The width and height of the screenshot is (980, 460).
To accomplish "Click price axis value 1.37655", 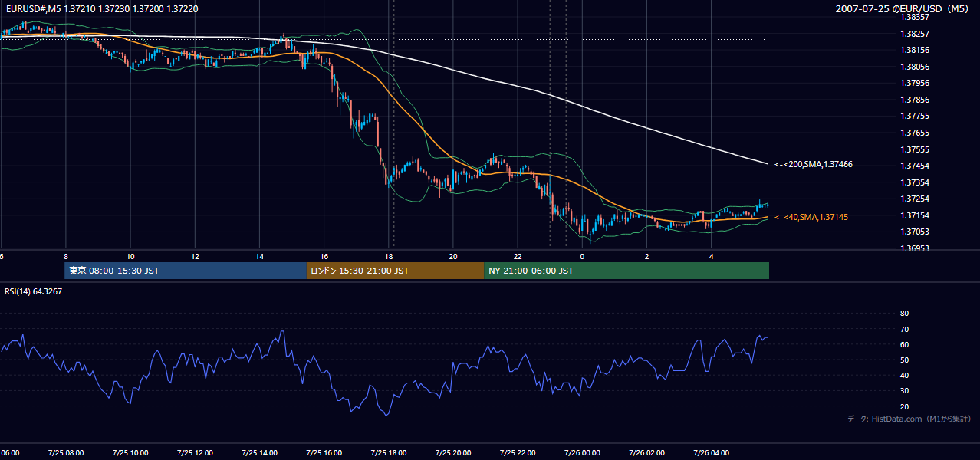I will [915, 133].
